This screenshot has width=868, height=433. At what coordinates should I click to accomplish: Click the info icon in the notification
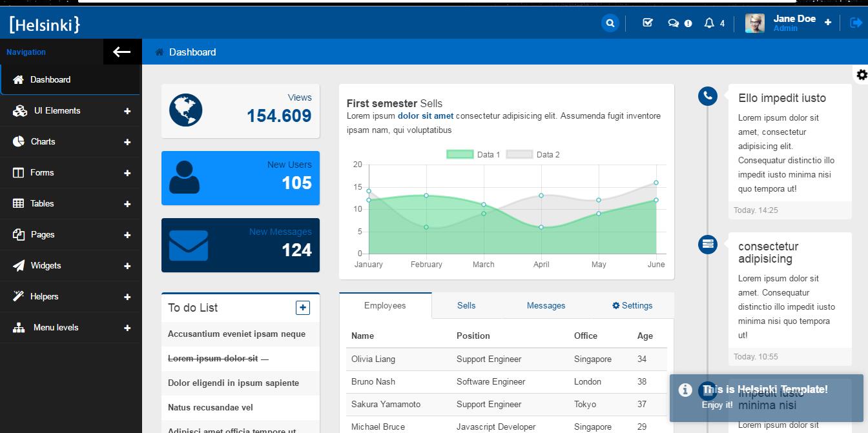click(x=685, y=390)
